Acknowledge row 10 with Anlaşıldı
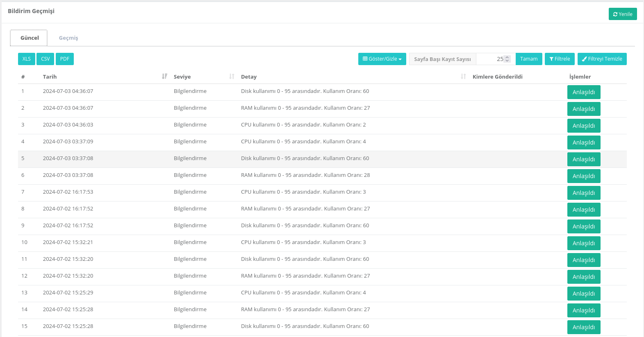Screen dimensions: 644x337 click(x=584, y=243)
